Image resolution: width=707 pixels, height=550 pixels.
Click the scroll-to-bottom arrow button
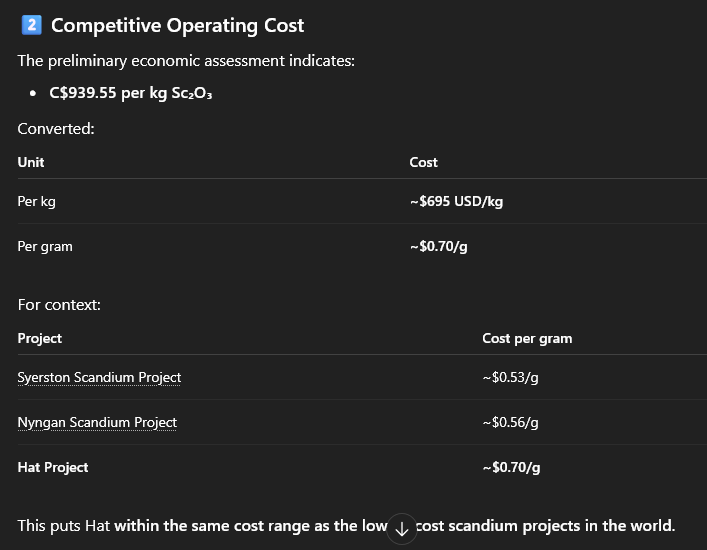coord(401,529)
